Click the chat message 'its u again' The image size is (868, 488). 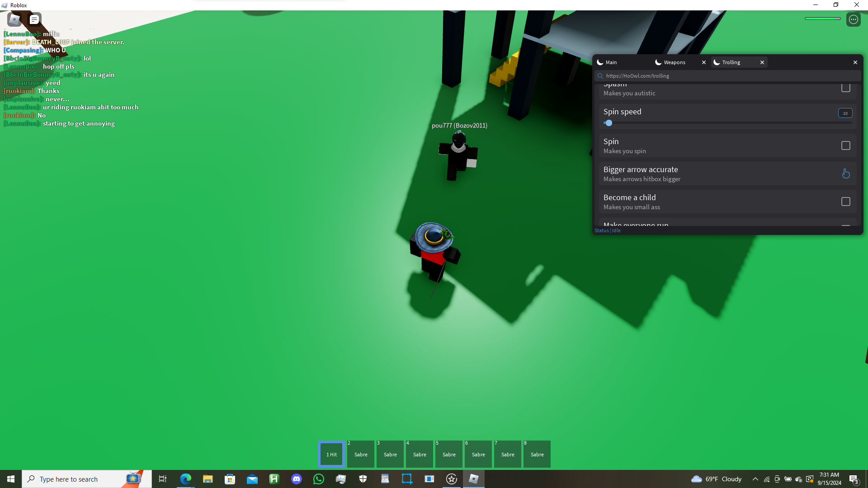tap(99, 75)
